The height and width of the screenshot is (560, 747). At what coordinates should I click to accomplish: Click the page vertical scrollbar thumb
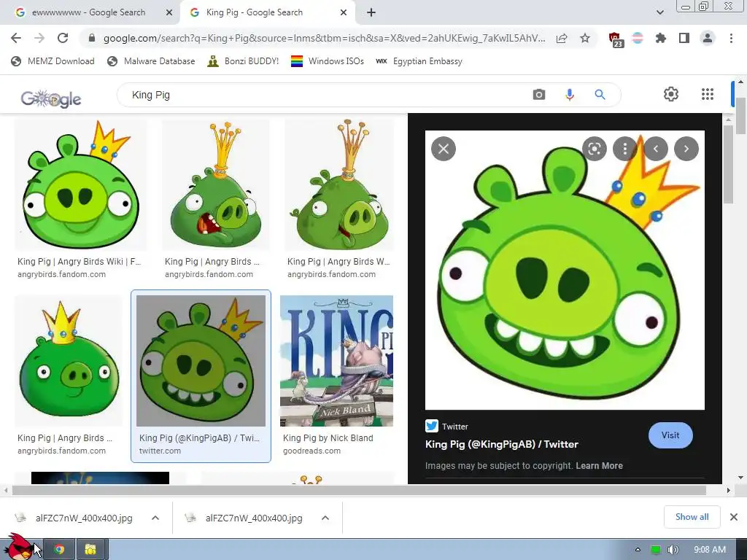[x=741, y=116]
